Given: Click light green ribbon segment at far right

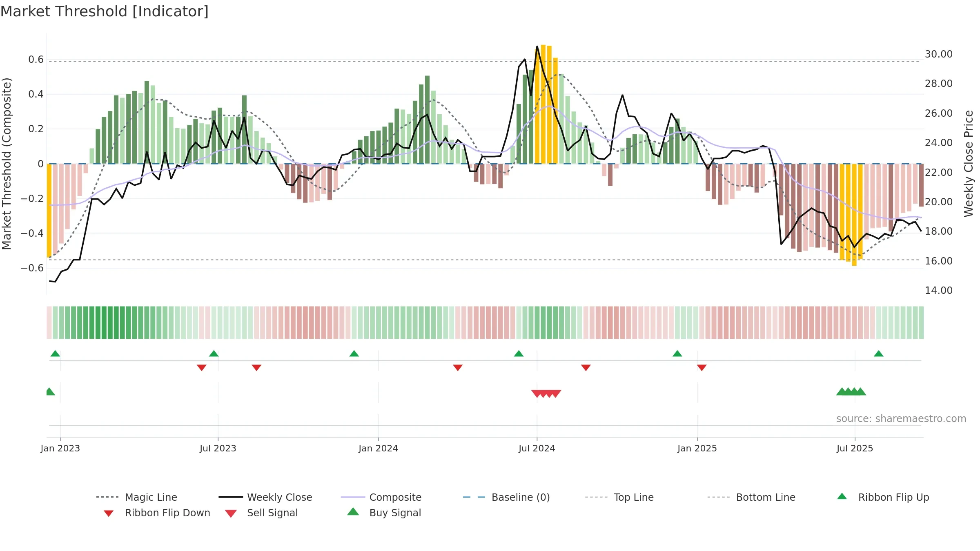Looking at the screenshot, I should click(921, 322).
